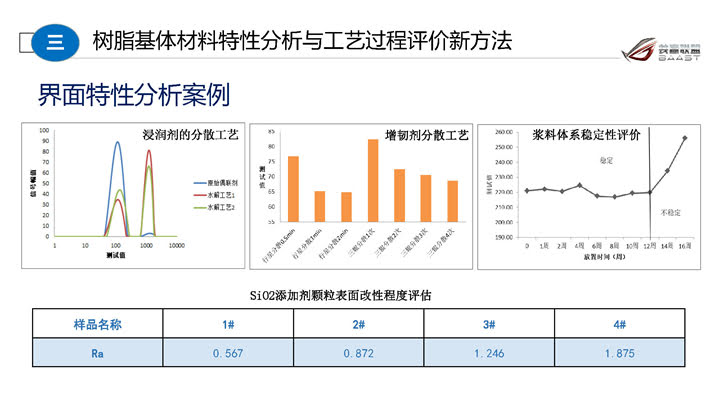The height and width of the screenshot is (405, 720).
Task: Click the green legend marker for 水解工艺2
Action: pos(200,207)
